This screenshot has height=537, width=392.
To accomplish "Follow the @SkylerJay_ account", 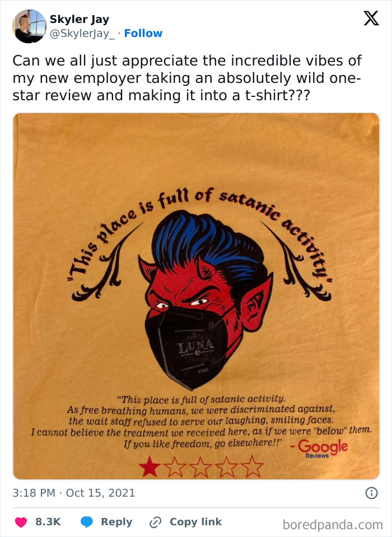I will click(x=143, y=33).
